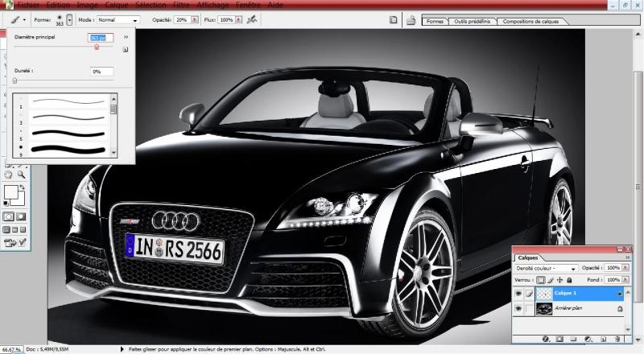Click brush list scroll down arrow

point(114,153)
